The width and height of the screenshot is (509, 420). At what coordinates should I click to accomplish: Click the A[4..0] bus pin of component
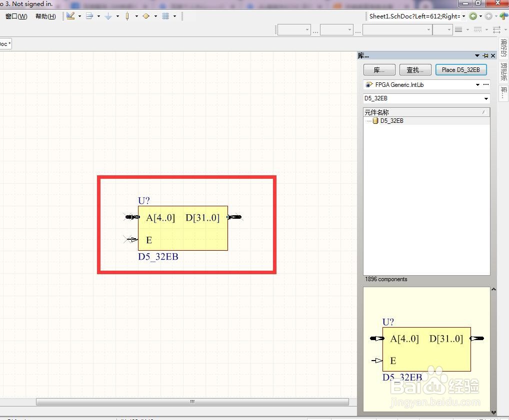[132, 217]
